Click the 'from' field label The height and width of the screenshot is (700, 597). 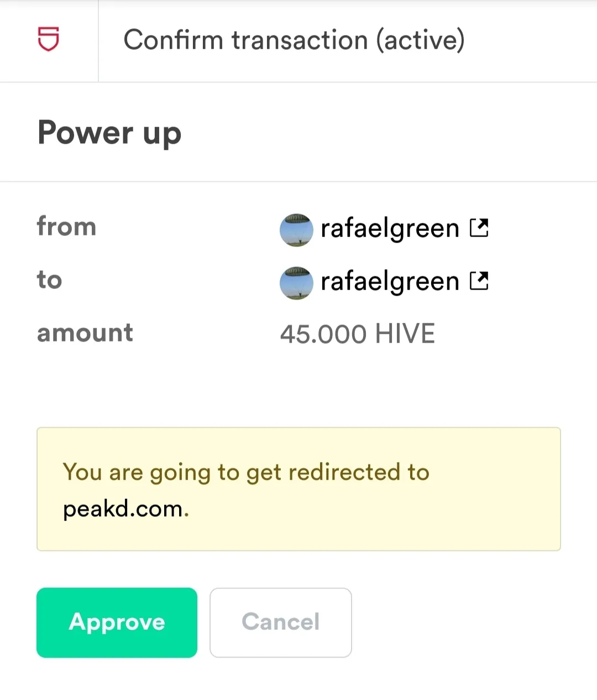(66, 227)
